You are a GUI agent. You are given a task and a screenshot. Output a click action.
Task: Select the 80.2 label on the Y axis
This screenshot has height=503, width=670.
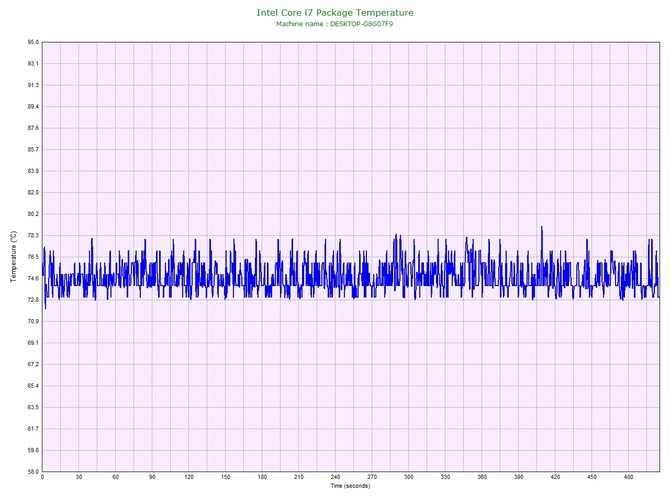(33, 214)
